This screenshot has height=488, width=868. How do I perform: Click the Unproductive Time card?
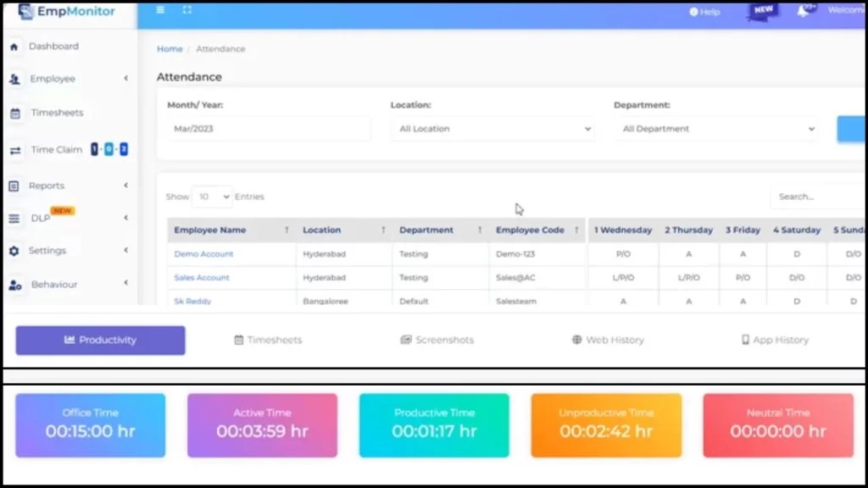pyautogui.click(x=606, y=425)
